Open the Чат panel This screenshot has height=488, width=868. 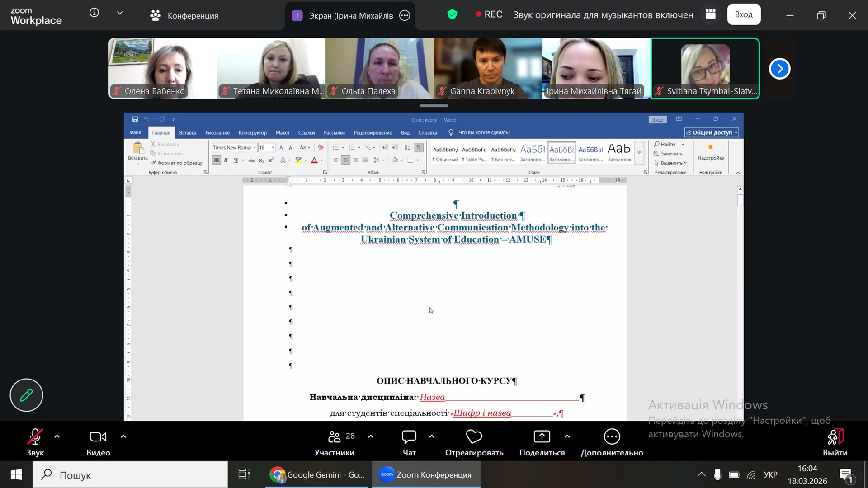pyautogui.click(x=409, y=436)
